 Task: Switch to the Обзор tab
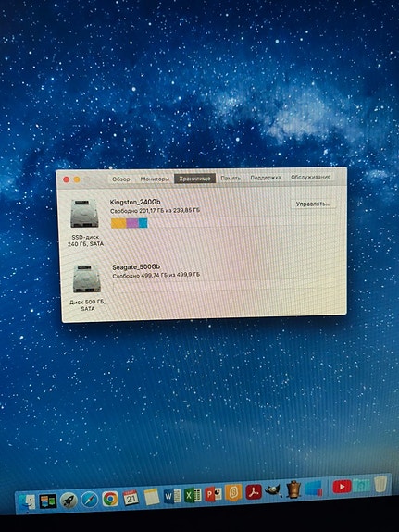pos(121,179)
